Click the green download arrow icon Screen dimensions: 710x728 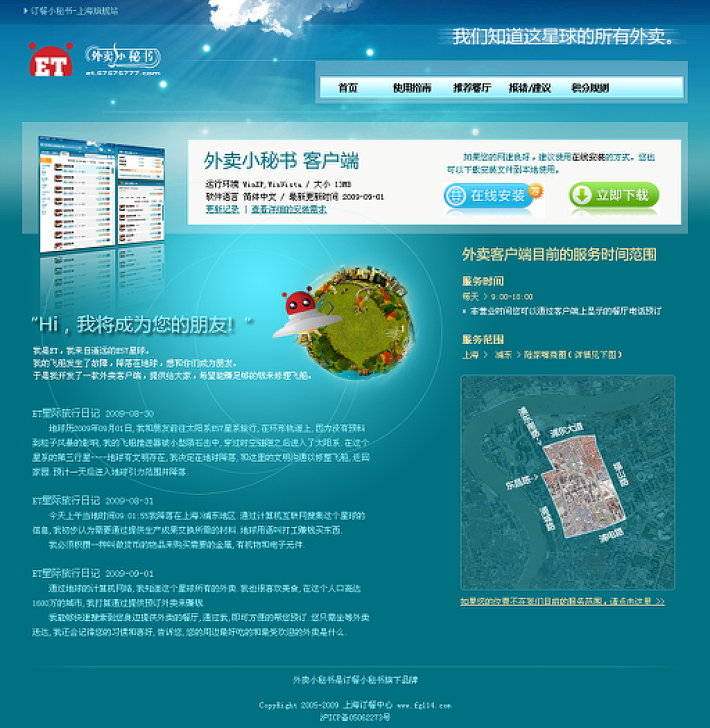(581, 196)
